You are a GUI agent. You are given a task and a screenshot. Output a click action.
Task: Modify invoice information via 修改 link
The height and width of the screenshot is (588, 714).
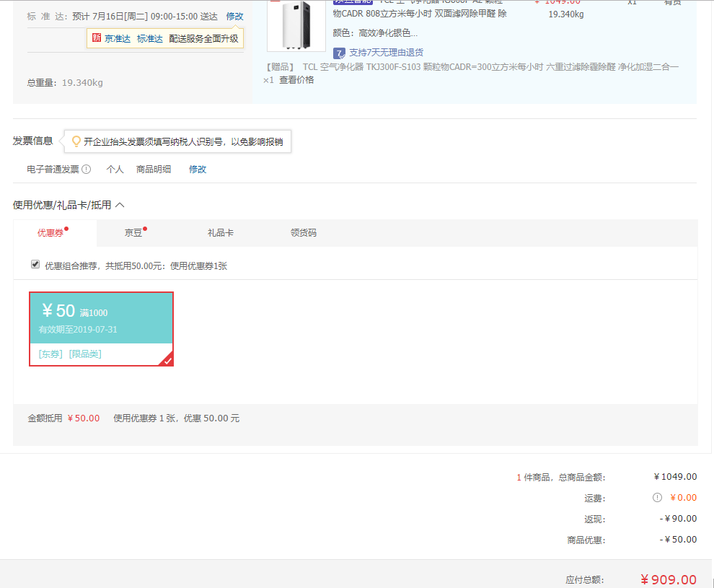click(x=198, y=170)
